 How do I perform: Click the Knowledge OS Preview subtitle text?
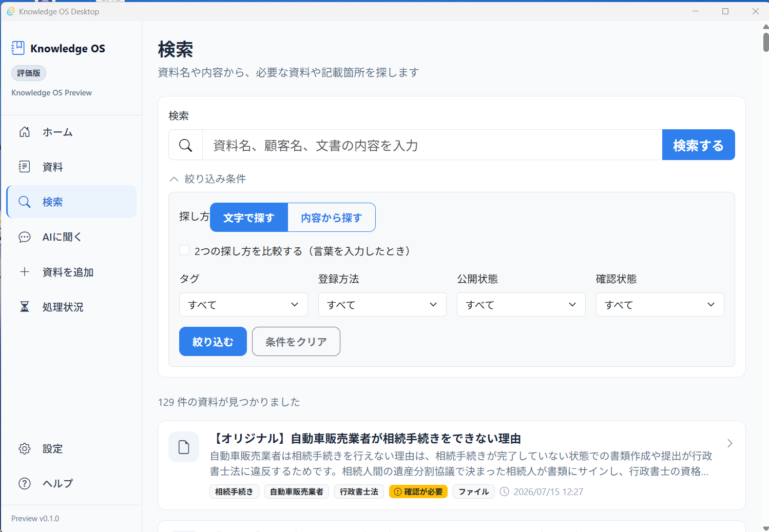point(51,93)
